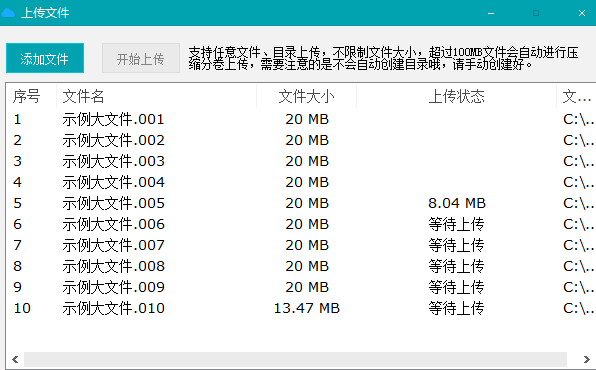Image resolution: width=596 pixels, height=370 pixels.
Task: Select the last file 示例大文件.010
Action: coord(301,308)
